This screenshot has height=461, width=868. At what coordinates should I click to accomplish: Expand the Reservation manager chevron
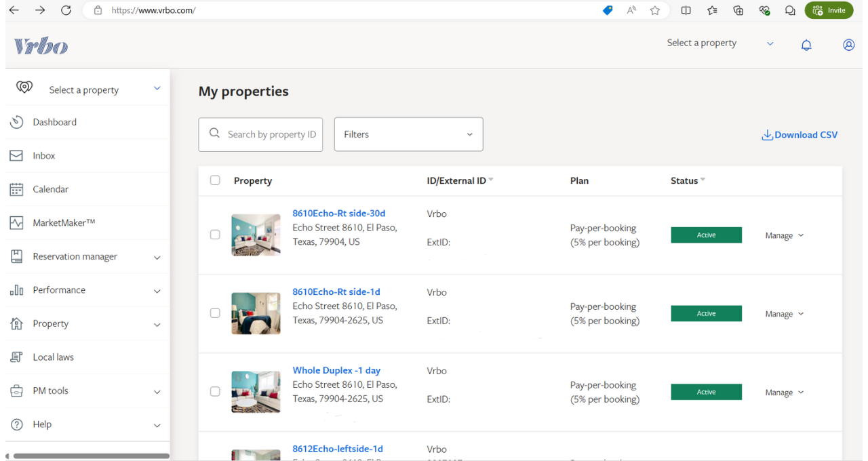pyautogui.click(x=157, y=258)
